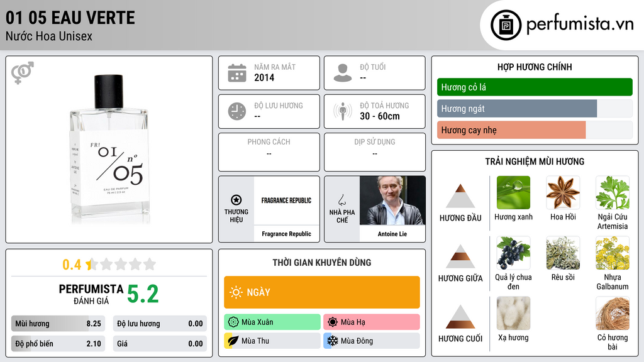Click the Hợp hương chính heading
The height and width of the screenshot is (362, 644).
[535, 67]
